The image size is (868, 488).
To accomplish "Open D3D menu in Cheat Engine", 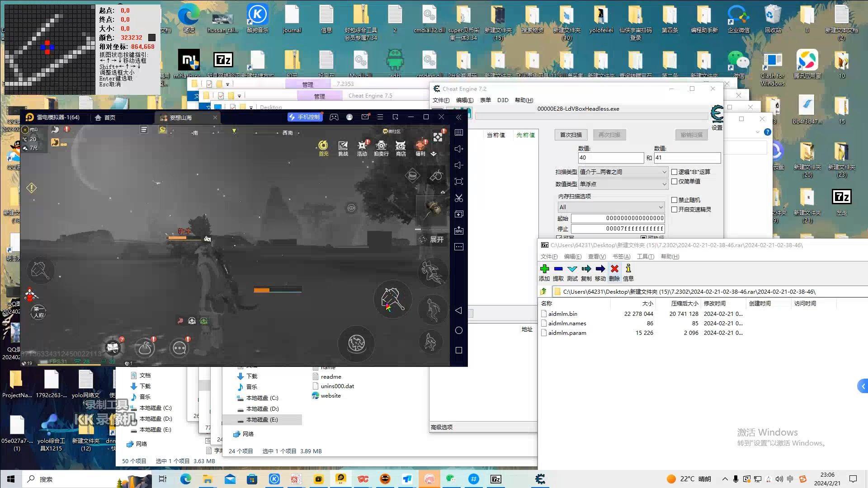I will coord(503,100).
